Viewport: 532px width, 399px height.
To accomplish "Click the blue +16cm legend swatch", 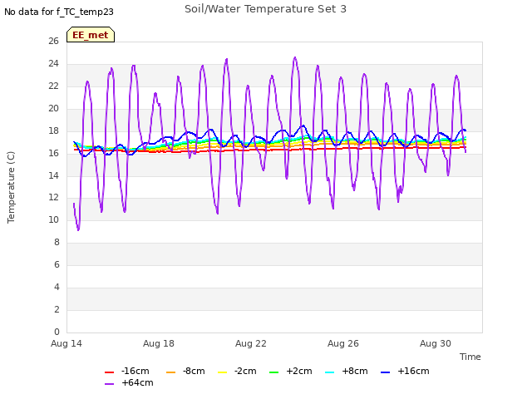I will point(385,372).
